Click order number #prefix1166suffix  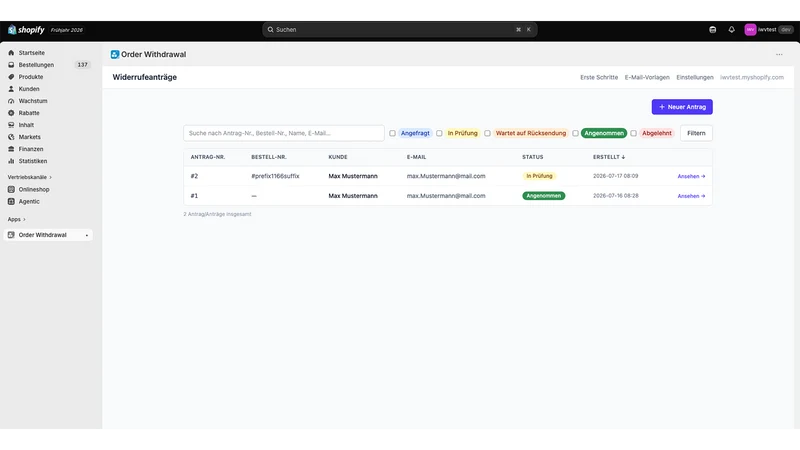275,176
